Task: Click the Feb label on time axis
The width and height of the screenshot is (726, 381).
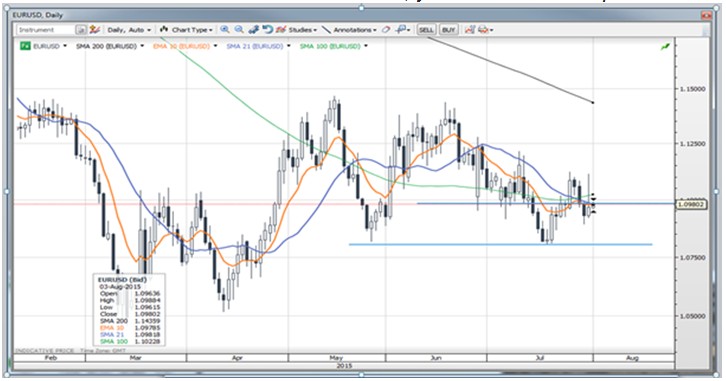Action: [x=50, y=357]
